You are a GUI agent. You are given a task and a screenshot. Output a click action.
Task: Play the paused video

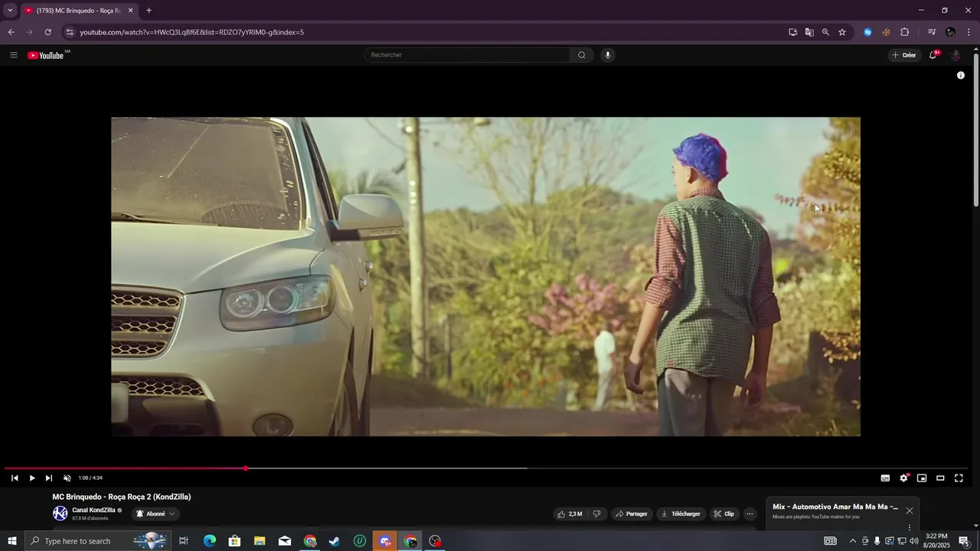pos(31,478)
